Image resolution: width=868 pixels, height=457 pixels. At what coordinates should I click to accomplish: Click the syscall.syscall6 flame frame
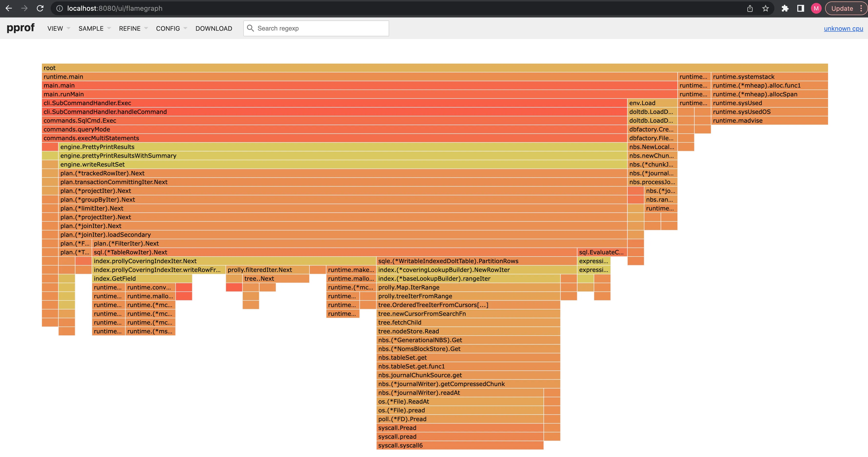tap(460, 446)
